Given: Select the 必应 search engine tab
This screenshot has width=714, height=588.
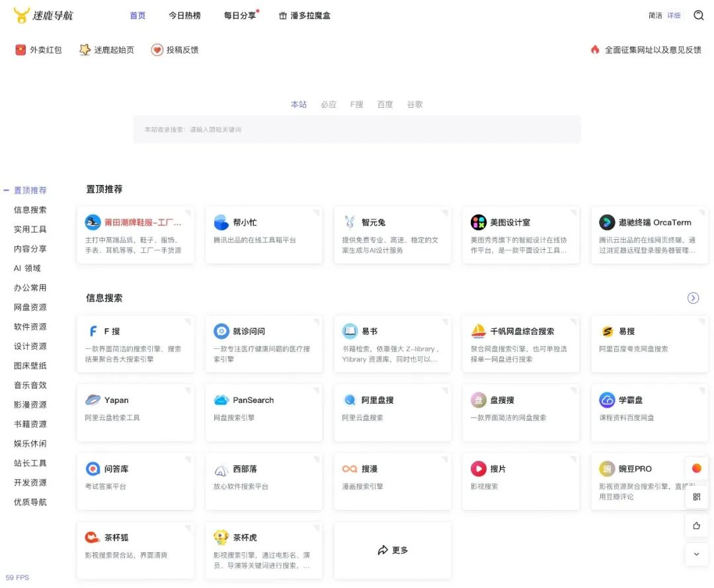Looking at the screenshot, I should tap(329, 104).
